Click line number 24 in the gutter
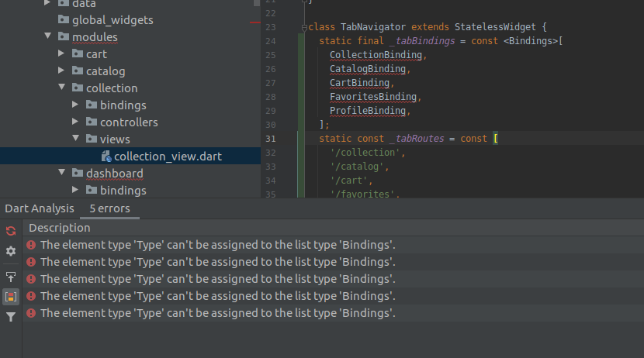 pyautogui.click(x=270, y=41)
